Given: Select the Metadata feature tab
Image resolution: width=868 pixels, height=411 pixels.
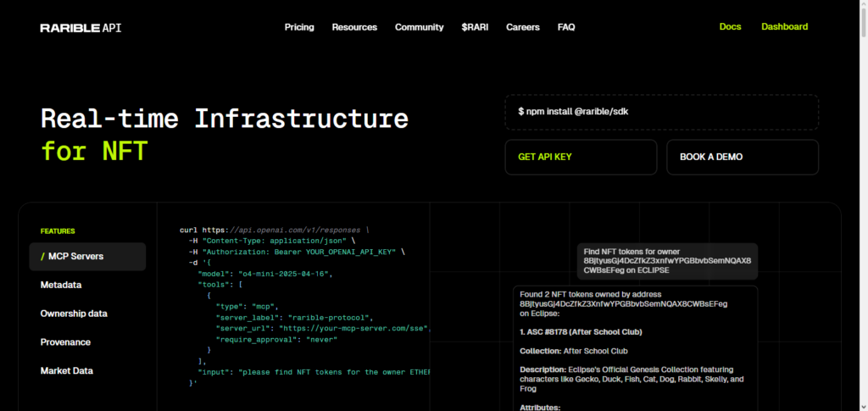Looking at the screenshot, I should (61, 285).
